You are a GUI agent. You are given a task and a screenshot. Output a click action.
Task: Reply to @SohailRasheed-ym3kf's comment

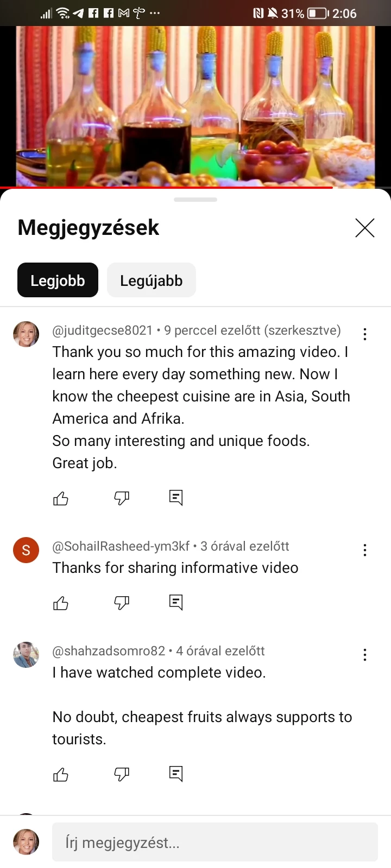click(176, 603)
